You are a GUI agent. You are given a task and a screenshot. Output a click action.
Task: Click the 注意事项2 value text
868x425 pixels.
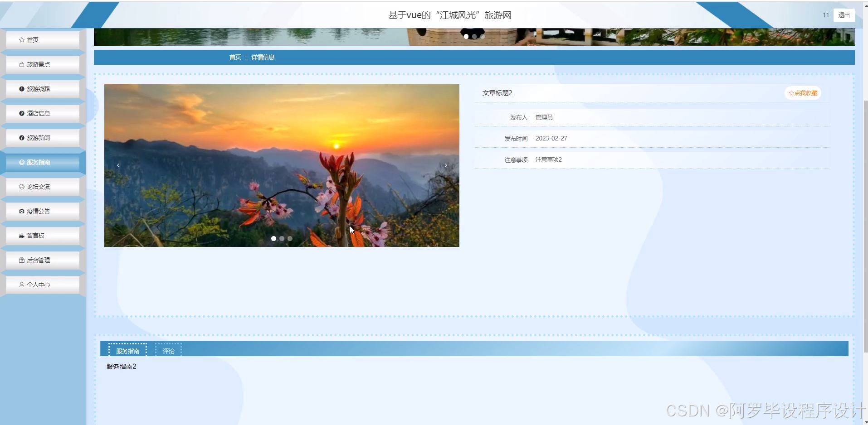point(548,159)
